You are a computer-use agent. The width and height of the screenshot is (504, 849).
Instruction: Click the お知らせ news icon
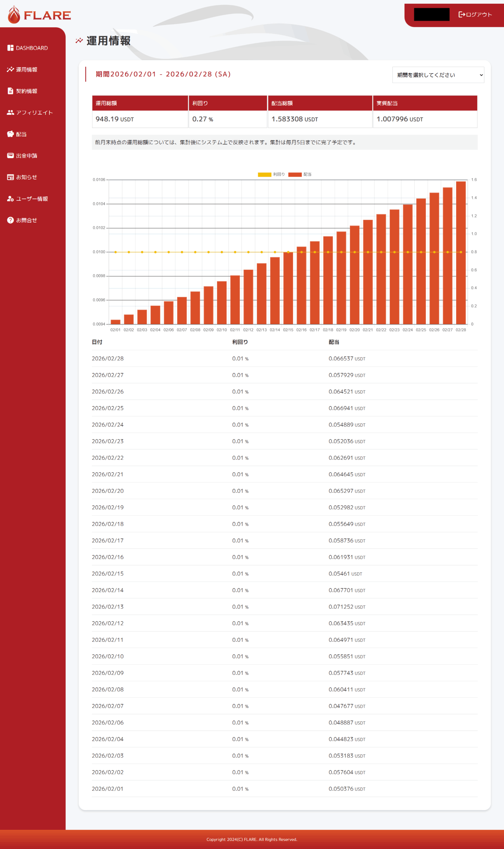pos(11,177)
